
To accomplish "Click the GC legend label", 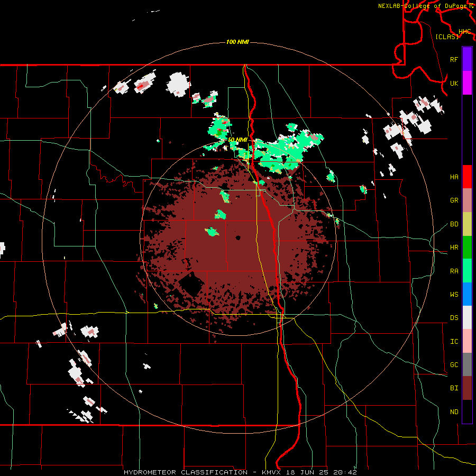I will 454,364.
